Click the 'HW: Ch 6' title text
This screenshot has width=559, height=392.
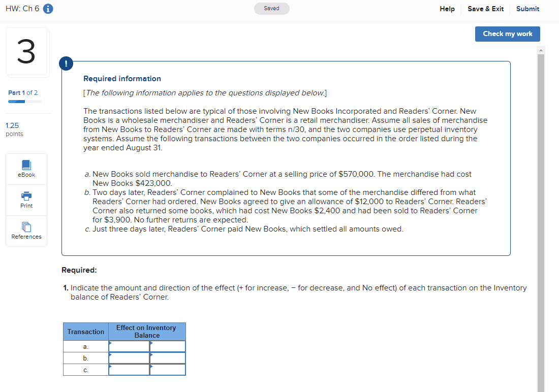pyautogui.click(x=22, y=9)
